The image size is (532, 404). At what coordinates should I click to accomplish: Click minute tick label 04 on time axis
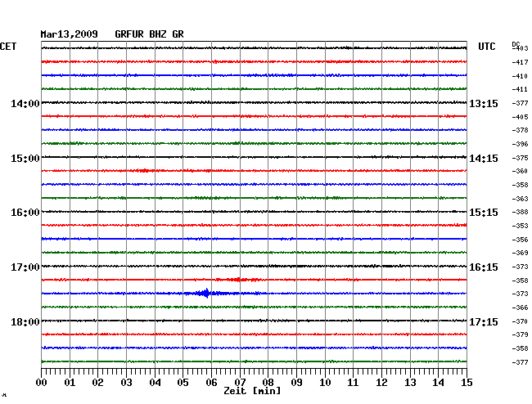tap(155, 382)
